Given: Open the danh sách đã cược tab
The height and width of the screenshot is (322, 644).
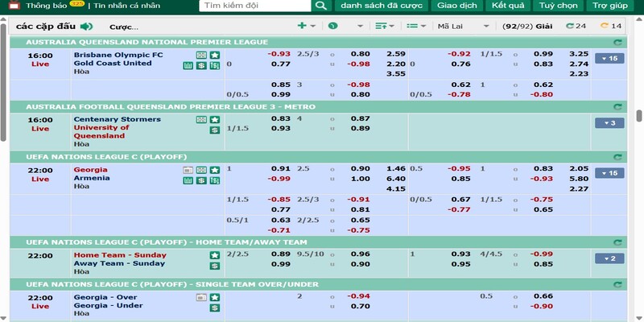Looking at the screenshot, I should 382,6.
